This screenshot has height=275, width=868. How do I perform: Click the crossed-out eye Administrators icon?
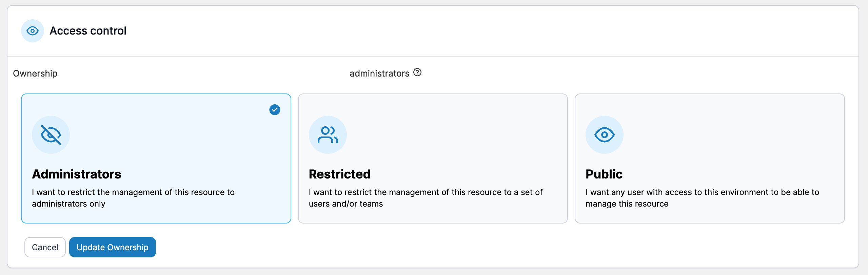click(x=51, y=135)
